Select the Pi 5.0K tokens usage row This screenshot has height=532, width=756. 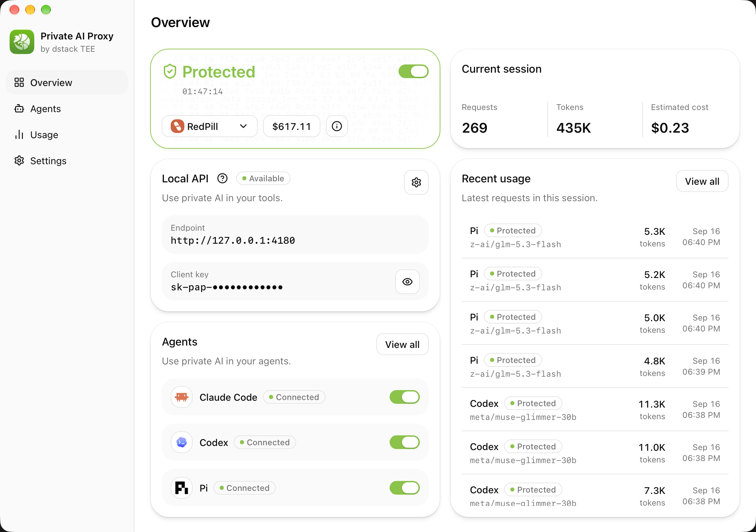(x=595, y=323)
